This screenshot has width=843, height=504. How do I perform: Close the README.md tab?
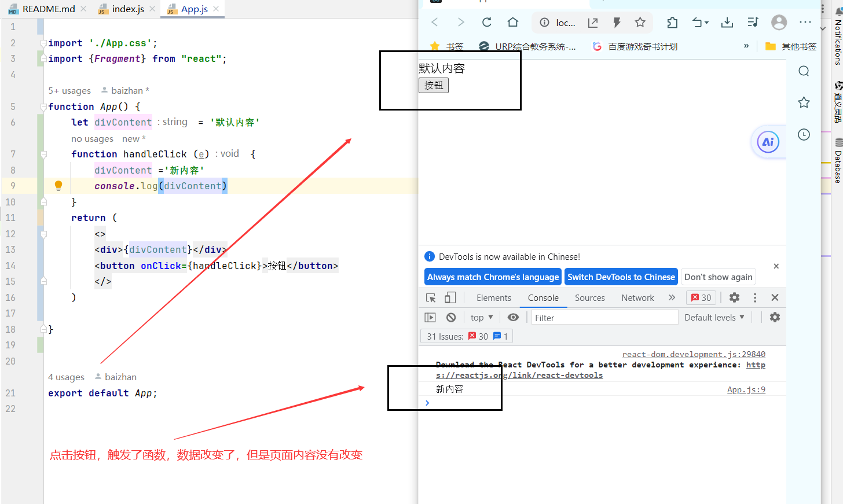pyautogui.click(x=83, y=9)
